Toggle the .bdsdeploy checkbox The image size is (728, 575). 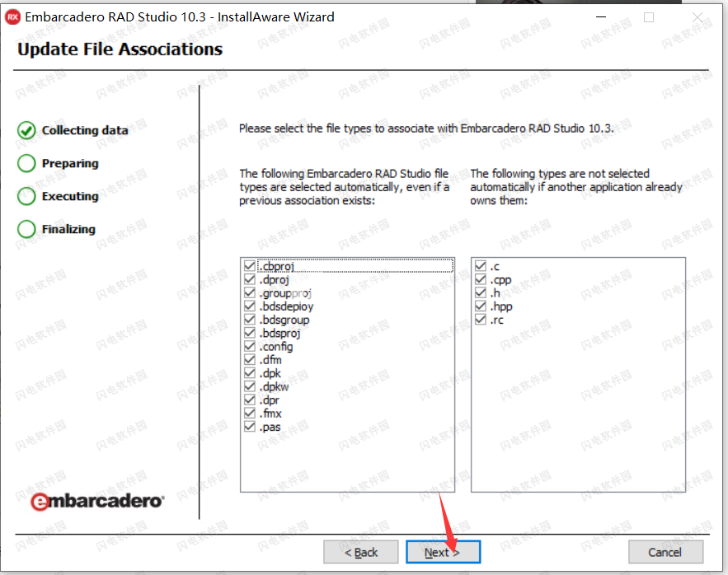[x=250, y=306]
